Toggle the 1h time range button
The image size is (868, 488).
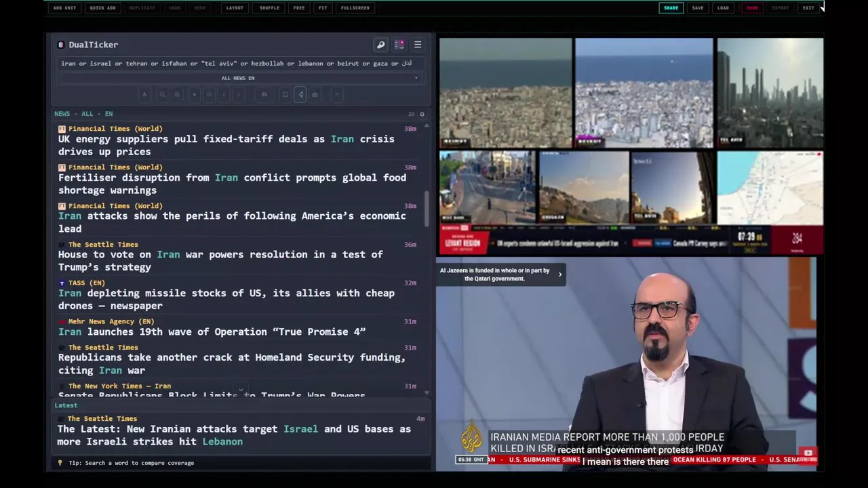(264, 95)
